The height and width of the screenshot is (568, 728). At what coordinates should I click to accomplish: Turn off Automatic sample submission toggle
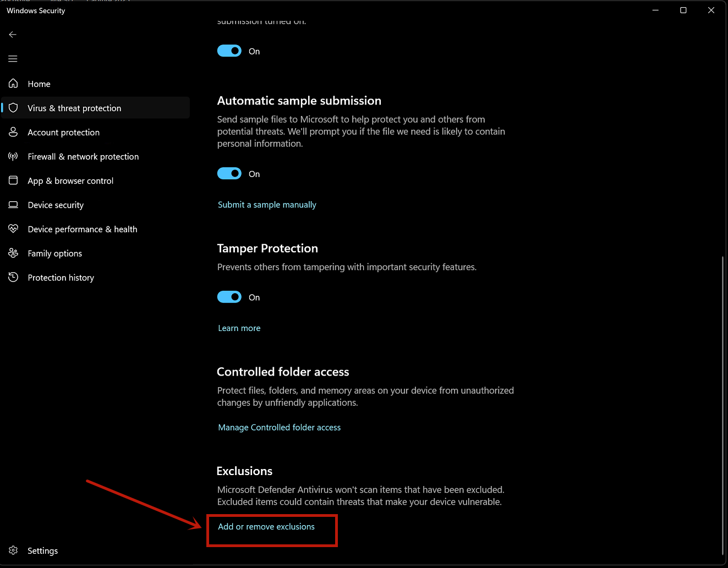229,174
